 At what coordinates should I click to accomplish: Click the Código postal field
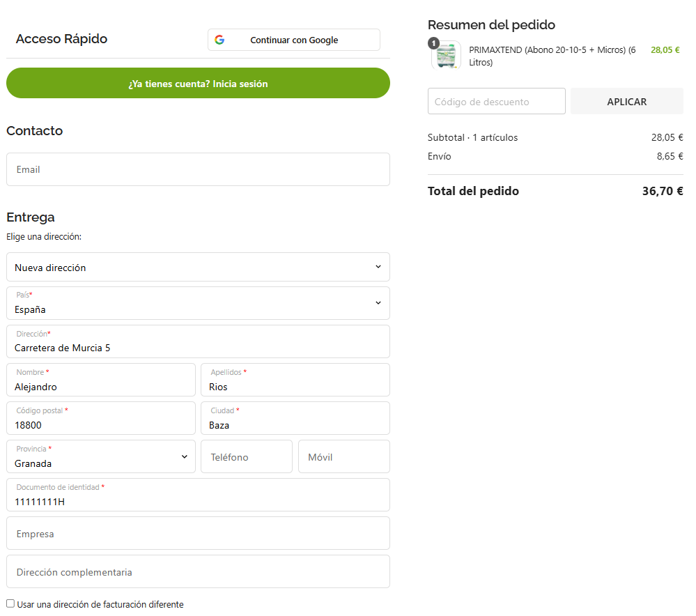101,418
